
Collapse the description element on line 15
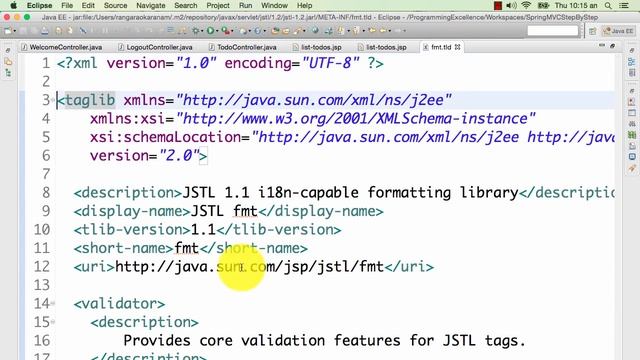53,322
